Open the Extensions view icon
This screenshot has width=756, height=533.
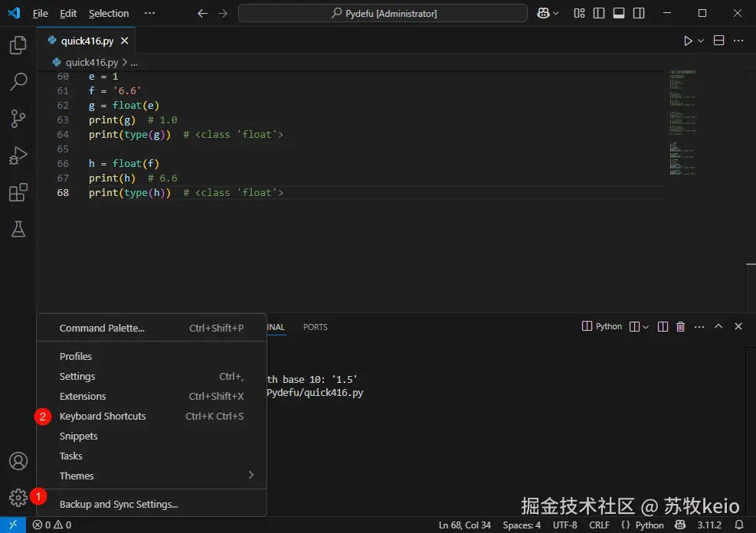(x=18, y=192)
